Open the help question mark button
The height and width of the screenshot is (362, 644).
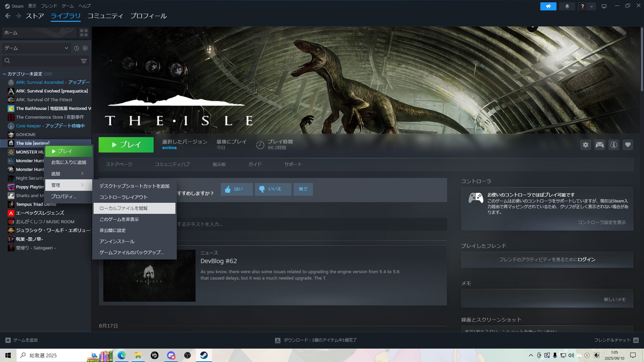[x=583, y=6]
